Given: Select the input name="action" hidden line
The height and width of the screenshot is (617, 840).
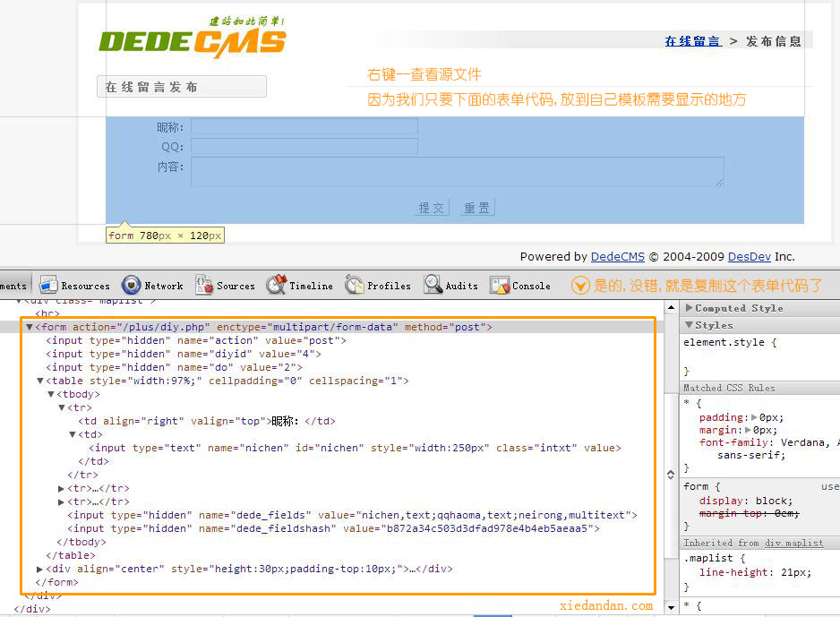Looking at the screenshot, I should tap(196, 340).
